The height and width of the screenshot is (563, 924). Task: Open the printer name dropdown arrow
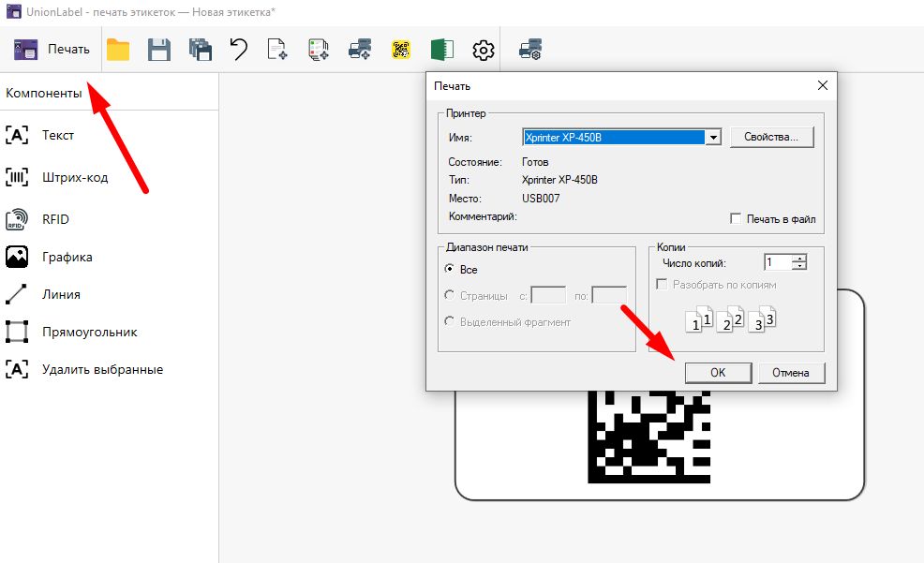[x=713, y=137]
